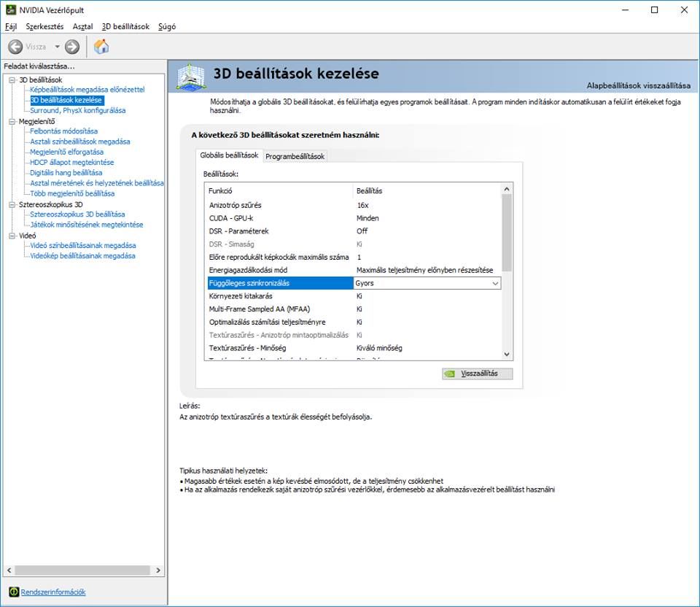Open HDCP állapot megtekintése
This screenshot has height=607, width=700.
[x=71, y=163]
